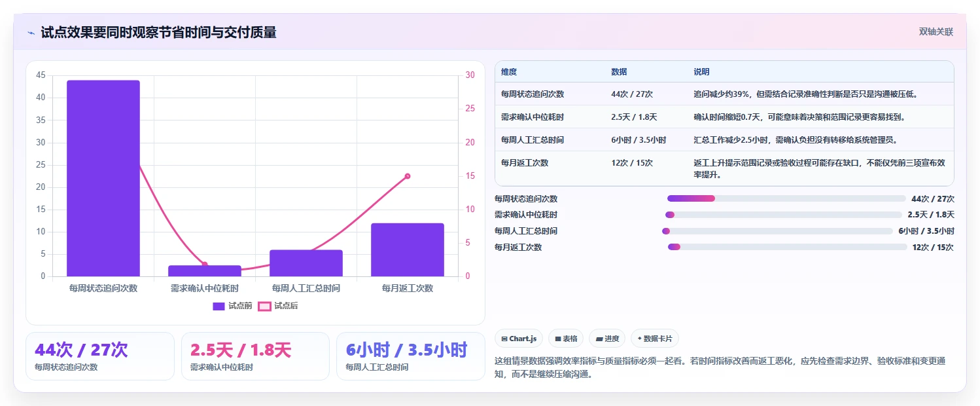Click the 每周状态追问次数 table row label

(533, 94)
